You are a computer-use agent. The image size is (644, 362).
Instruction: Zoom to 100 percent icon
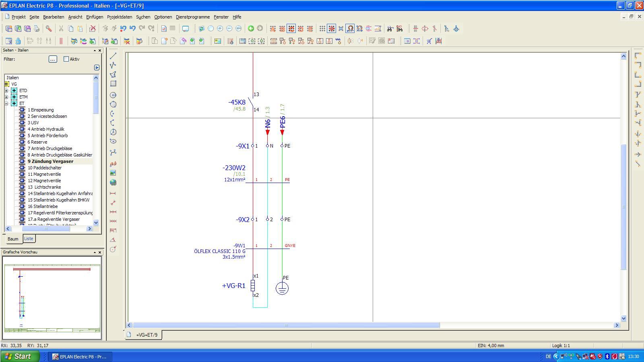click(x=238, y=29)
